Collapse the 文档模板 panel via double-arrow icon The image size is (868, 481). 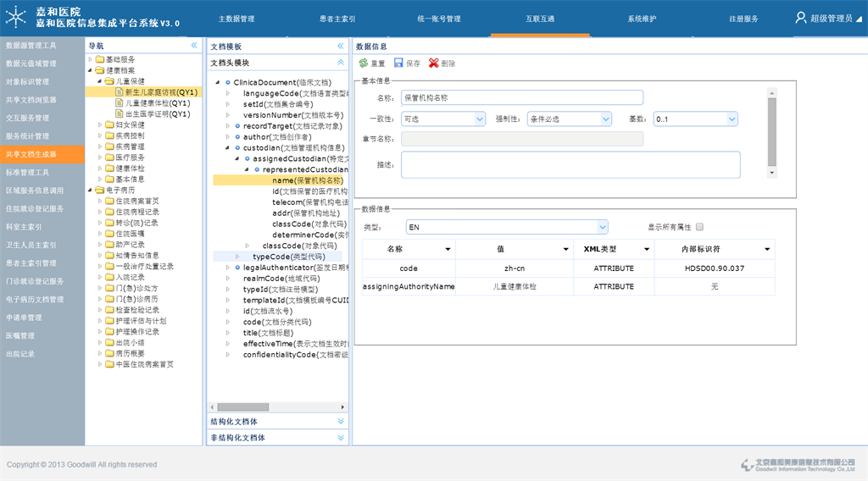click(341, 47)
